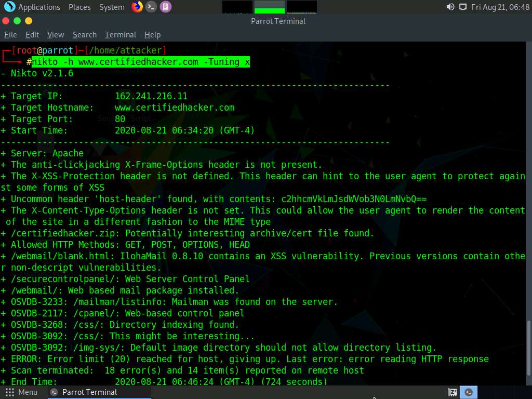
Task: Click the green window button
Action: 17,21
